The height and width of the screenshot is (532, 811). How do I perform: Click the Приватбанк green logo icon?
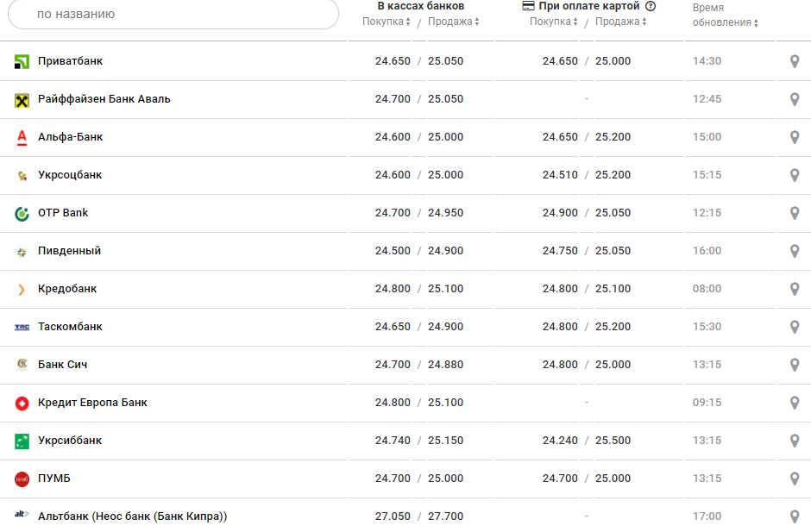point(22,62)
